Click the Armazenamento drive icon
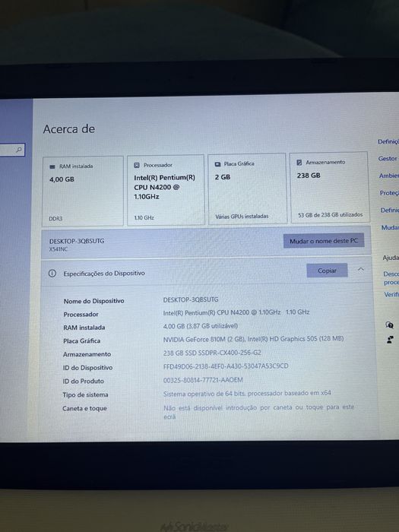399x532 pixels. click(299, 163)
